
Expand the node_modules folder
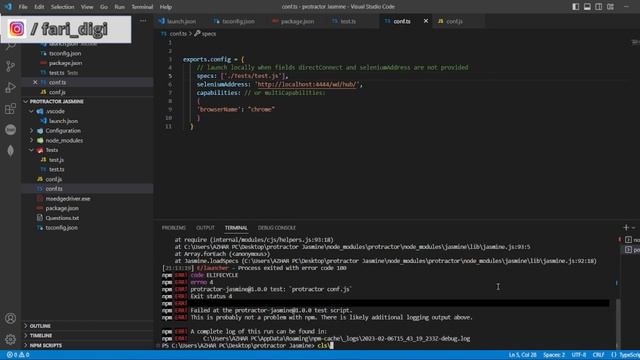[x=88, y=140]
